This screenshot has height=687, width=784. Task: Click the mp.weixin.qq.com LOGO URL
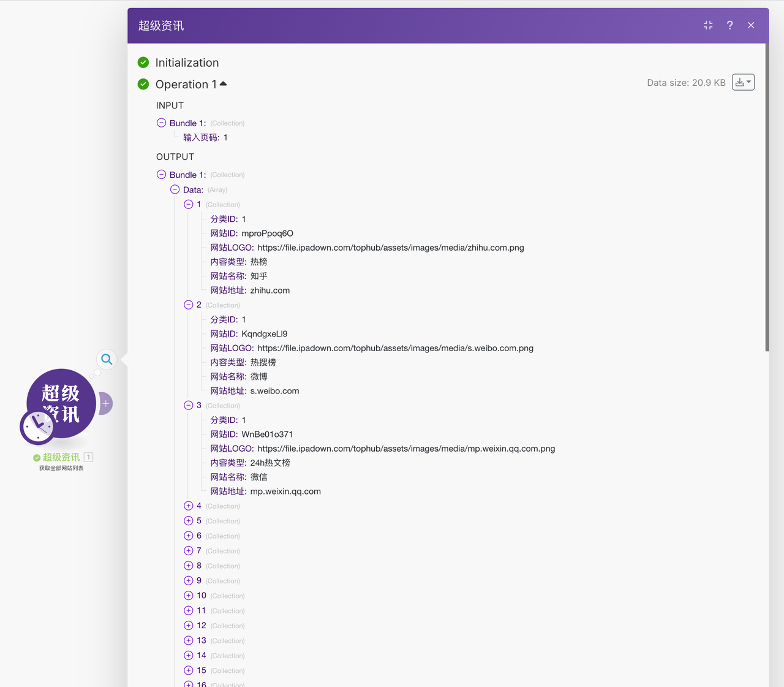(x=405, y=449)
